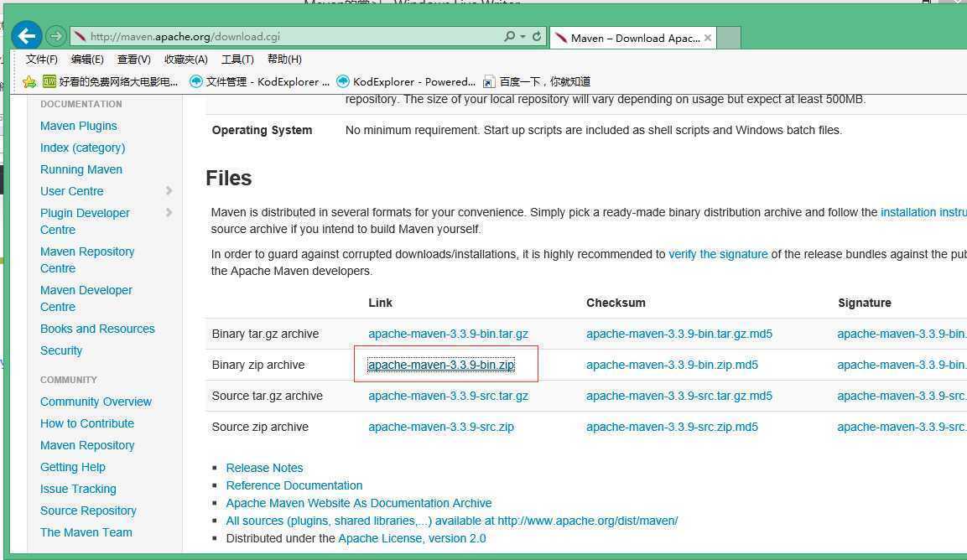Open the 工具(T) menu
The width and height of the screenshot is (967, 560).
[x=237, y=60]
